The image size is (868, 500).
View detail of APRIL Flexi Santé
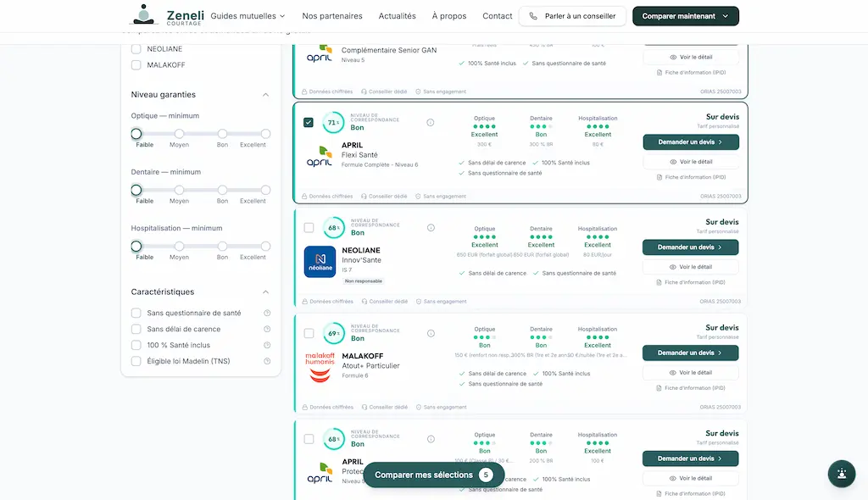click(x=691, y=162)
